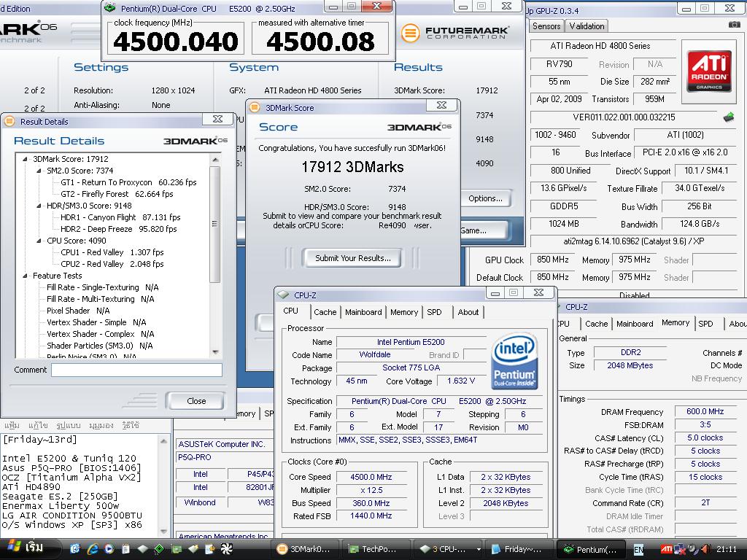Click the ATI tray icon
Viewport: 747px width, 560px height.
coord(667,550)
